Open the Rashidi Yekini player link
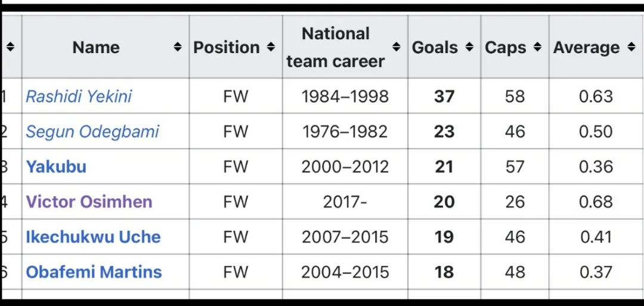This screenshot has width=644, height=306. (79, 97)
